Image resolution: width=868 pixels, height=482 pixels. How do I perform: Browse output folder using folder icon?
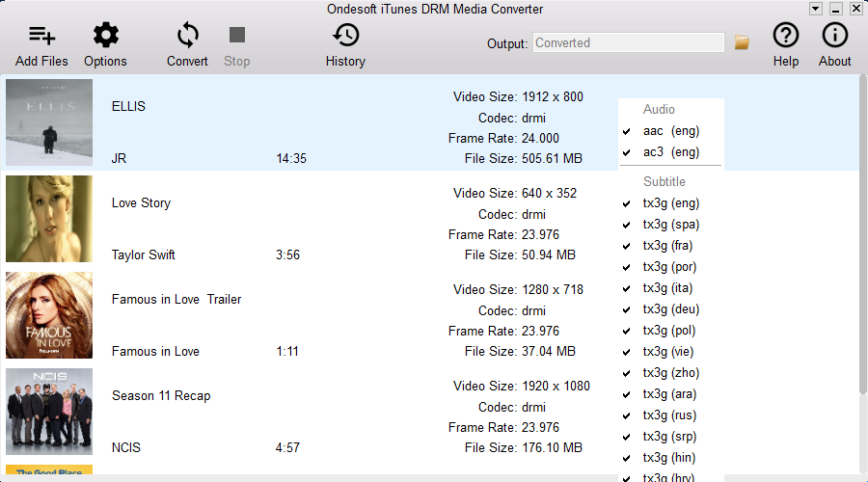[742, 42]
